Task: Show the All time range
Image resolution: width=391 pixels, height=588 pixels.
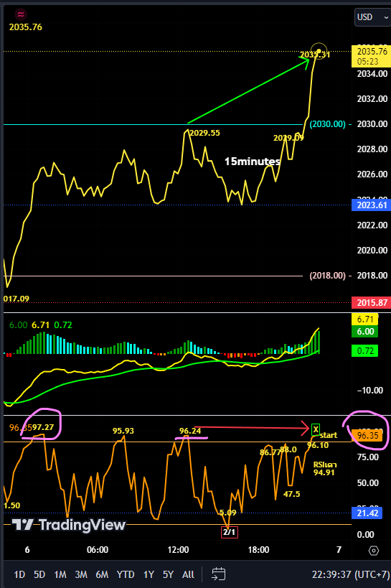Action: [x=188, y=574]
